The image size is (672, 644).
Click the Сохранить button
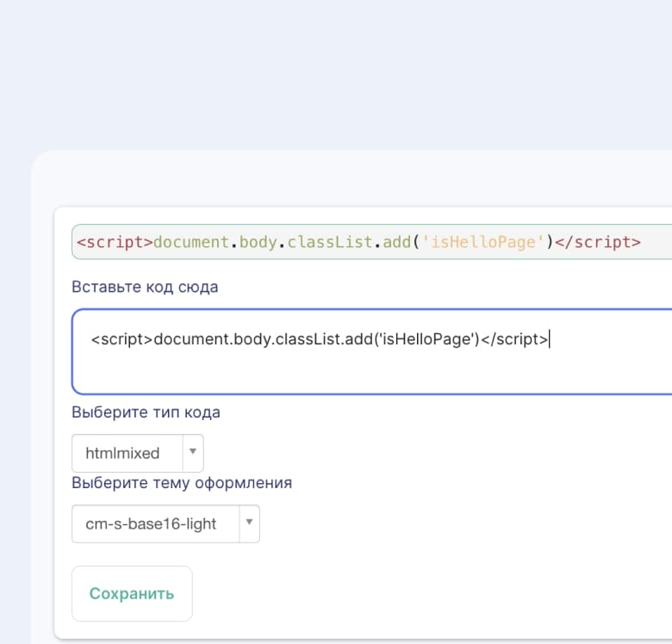click(132, 593)
